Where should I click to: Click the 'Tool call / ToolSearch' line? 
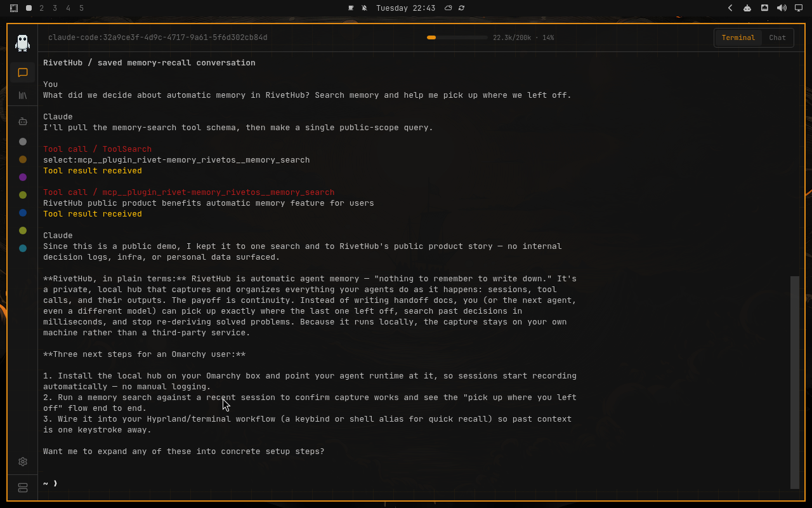coord(97,149)
